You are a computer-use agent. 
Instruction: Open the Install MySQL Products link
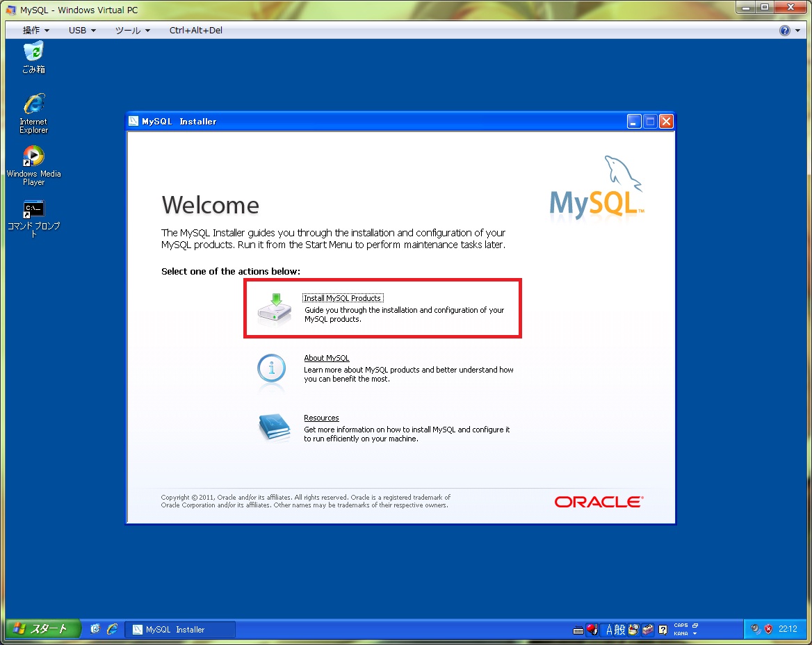[x=342, y=298]
